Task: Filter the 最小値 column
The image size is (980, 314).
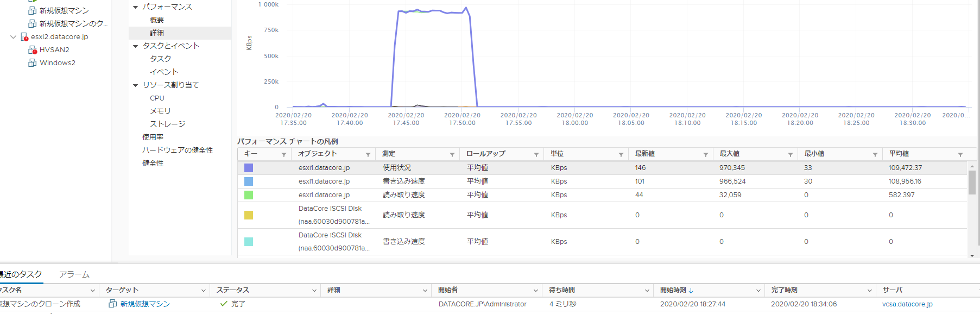Action: (875, 155)
